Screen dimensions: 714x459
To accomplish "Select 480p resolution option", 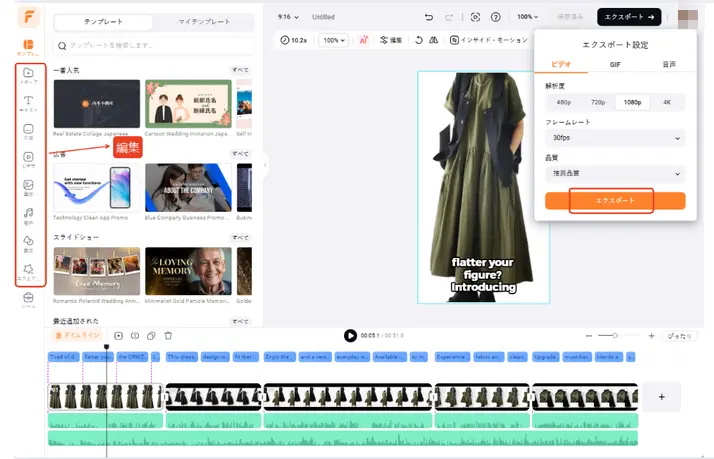I will click(x=563, y=102).
